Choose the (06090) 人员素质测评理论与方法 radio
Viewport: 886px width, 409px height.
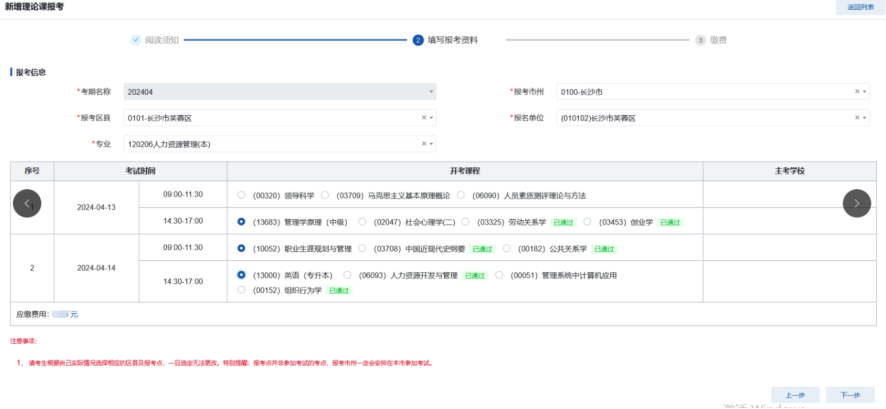click(462, 196)
